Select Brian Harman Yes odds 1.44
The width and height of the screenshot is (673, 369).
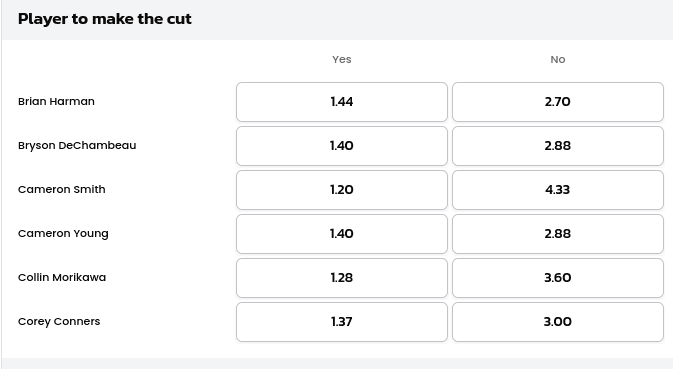pos(342,102)
